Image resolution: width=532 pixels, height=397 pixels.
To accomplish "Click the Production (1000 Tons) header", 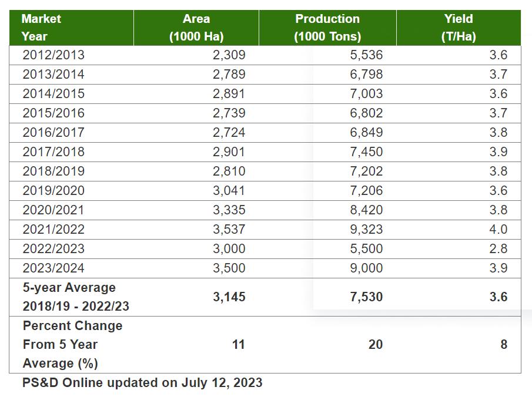I will tap(327, 28).
